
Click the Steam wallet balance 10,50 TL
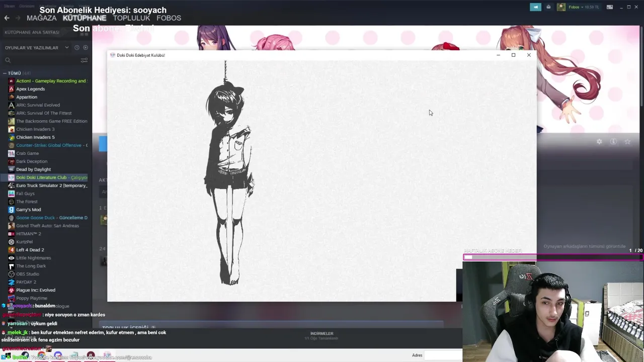pos(592,7)
